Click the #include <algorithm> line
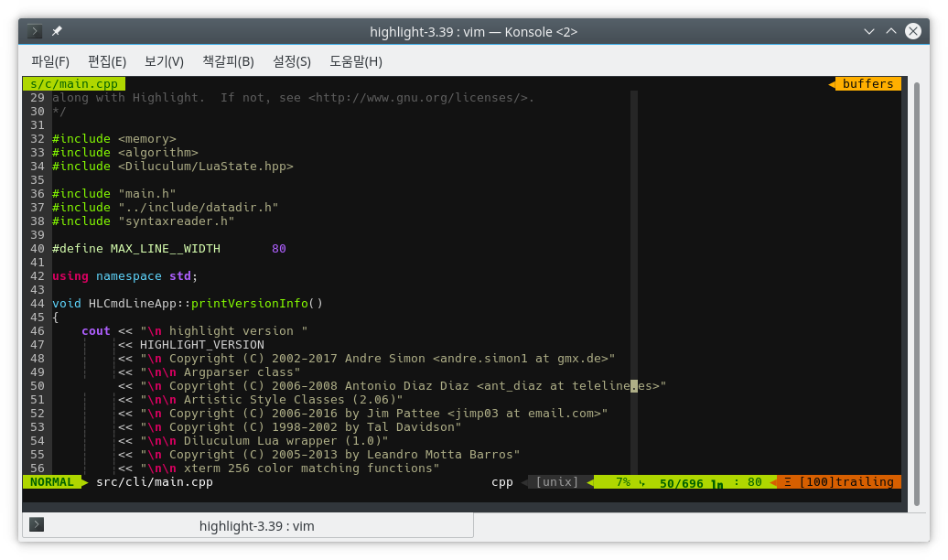The image size is (948, 560). coord(125,153)
